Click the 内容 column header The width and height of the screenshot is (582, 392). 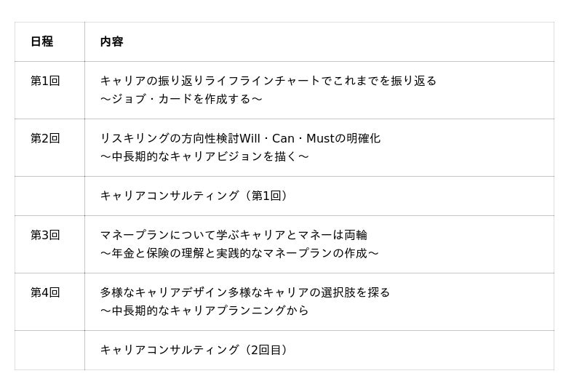click(111, 41)
